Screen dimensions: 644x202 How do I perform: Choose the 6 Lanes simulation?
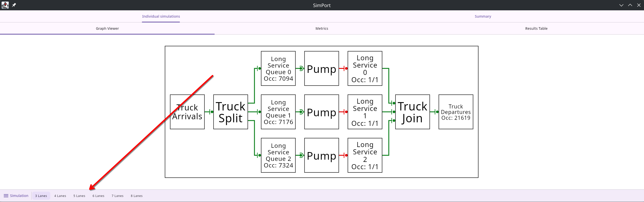click(98, 196)
